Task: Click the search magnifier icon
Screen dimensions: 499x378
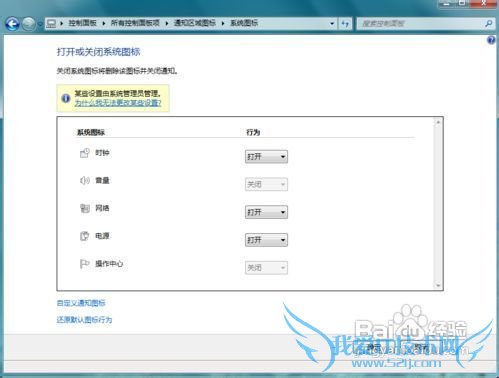Action: coord(489,23)
